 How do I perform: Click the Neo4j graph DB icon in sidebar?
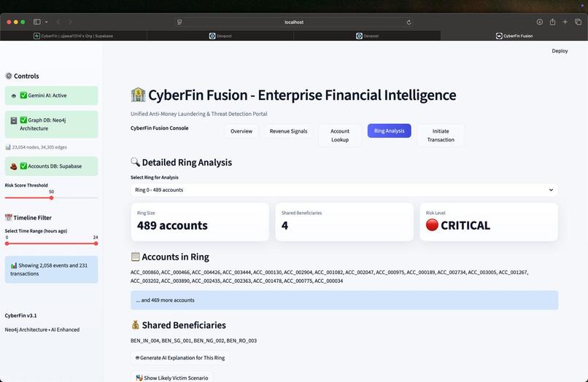coord(14,120)
